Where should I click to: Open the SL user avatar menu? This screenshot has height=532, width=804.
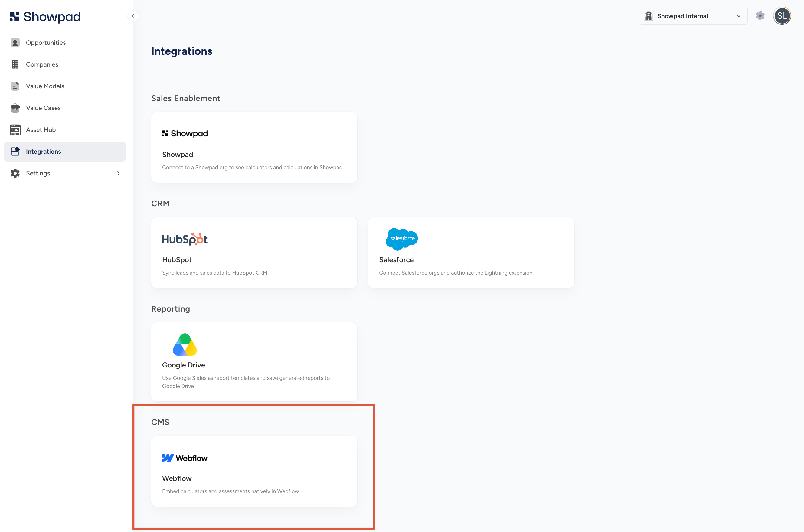pyautogui.click(x=782, y=16)
